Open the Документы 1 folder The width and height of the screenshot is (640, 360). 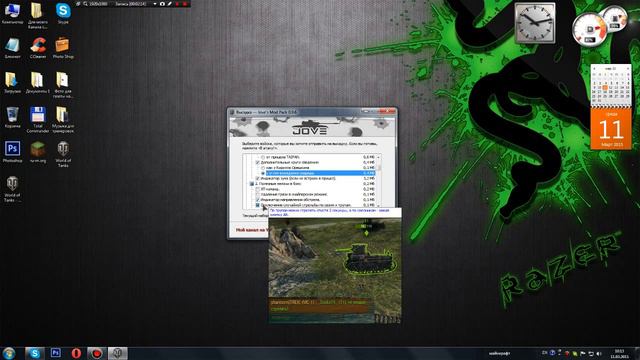click(38, 82)
